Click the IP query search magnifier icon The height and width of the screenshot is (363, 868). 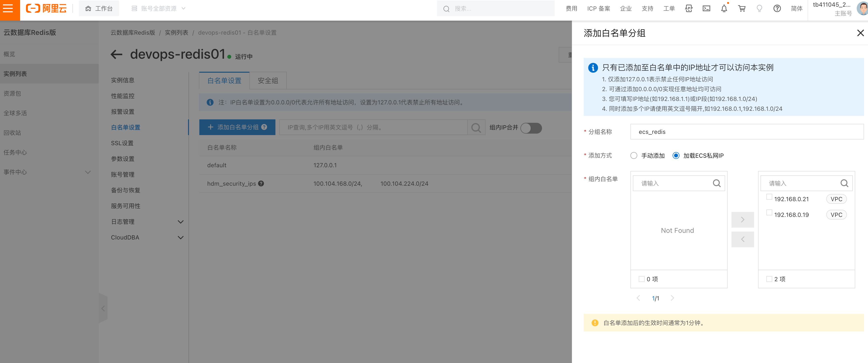pyautogui.click(x=476, y=128)
